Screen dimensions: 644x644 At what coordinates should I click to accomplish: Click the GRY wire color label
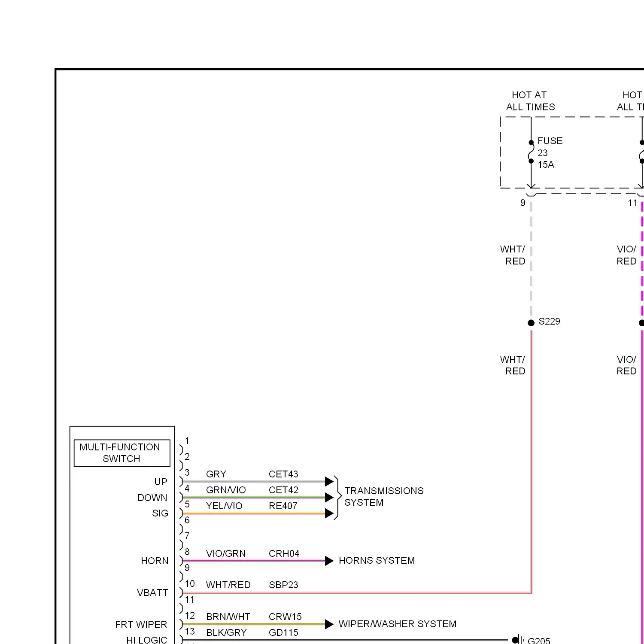point(216,474)
